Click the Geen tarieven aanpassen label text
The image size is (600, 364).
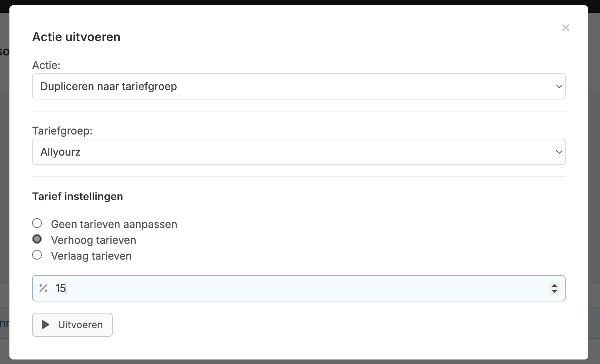(114, 224)
